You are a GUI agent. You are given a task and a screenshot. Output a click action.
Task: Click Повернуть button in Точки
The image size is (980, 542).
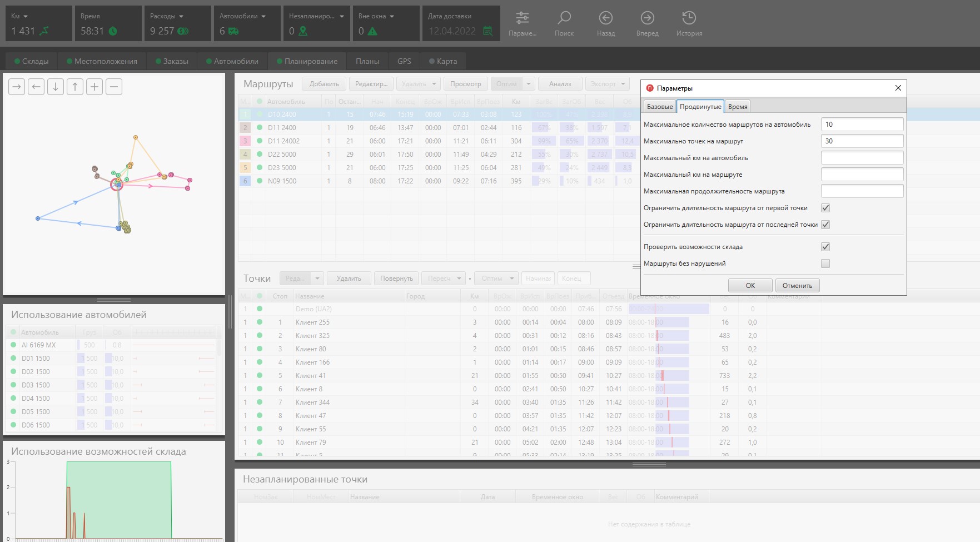pyautogui.click(x=396, y=279)
